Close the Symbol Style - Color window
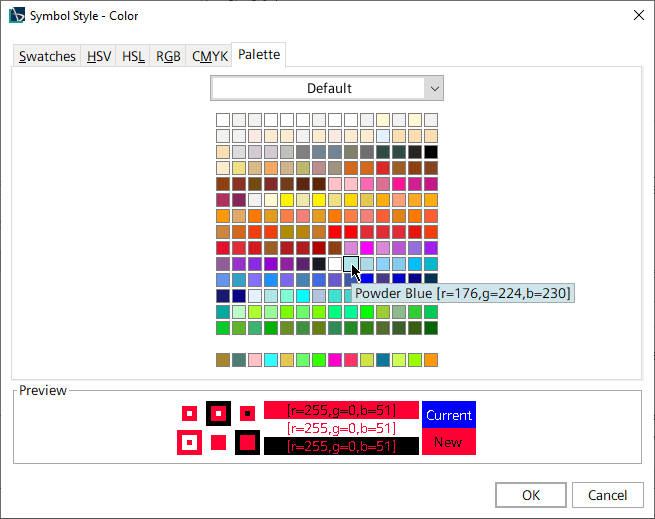 639,15
